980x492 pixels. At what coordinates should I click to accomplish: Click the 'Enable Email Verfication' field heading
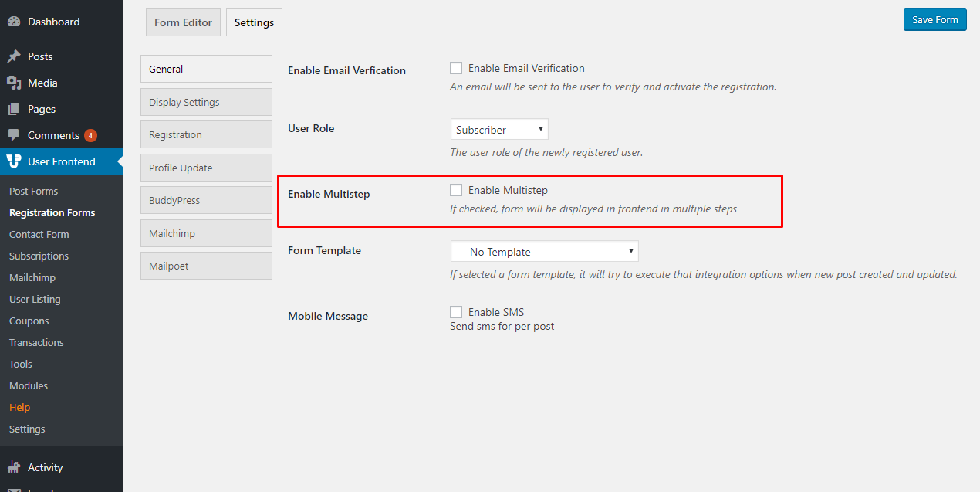(346, 70)
